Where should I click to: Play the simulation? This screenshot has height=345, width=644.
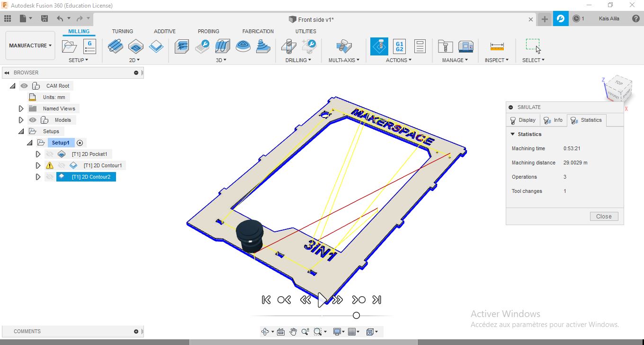point(322,300)
